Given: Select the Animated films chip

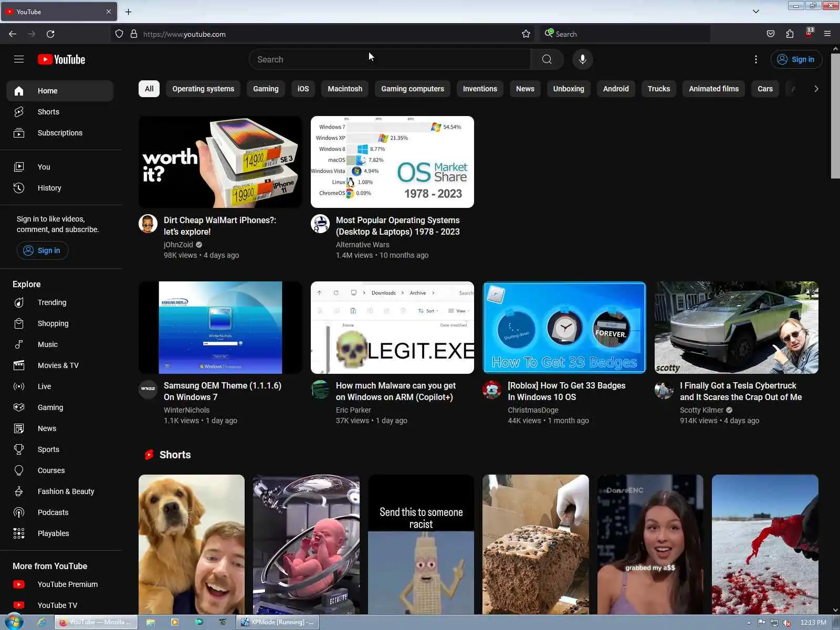Looking at the screenshot, I should click(x=714, y=89).
